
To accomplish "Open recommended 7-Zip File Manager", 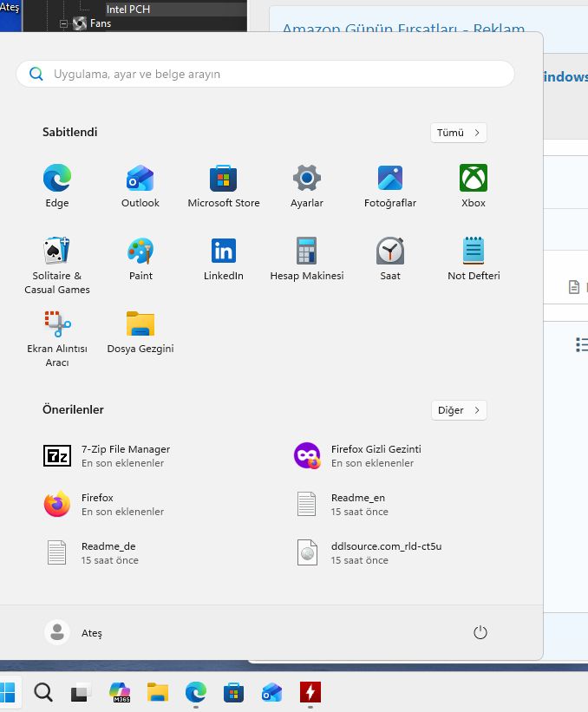I will 108,456.
